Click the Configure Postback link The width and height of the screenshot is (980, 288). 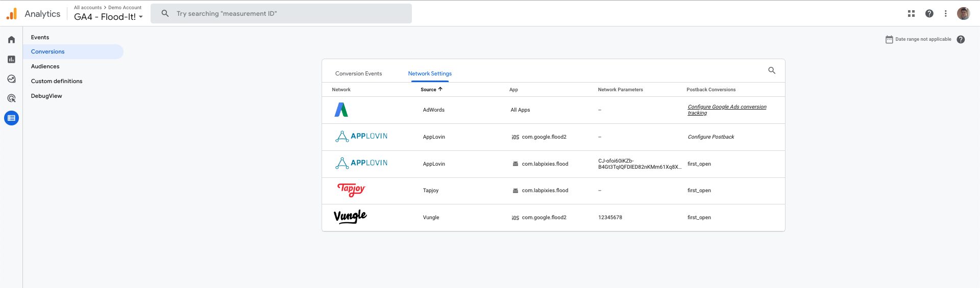coord(710,137)
